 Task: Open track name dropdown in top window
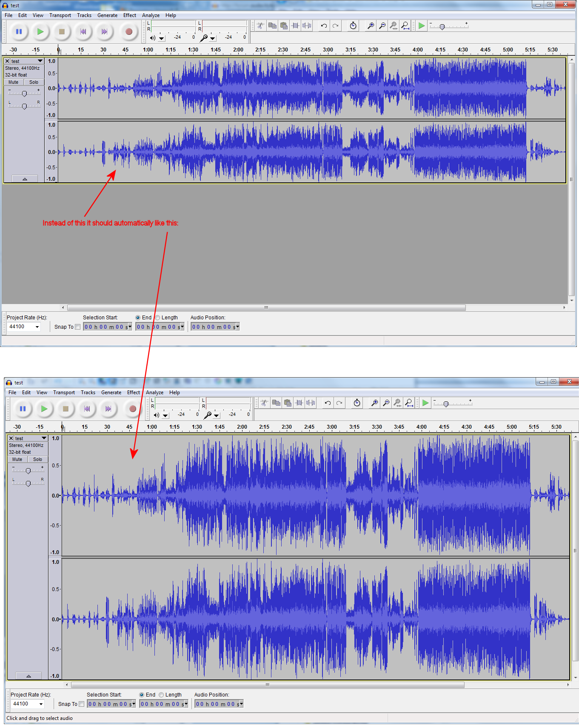pos(27,61)
